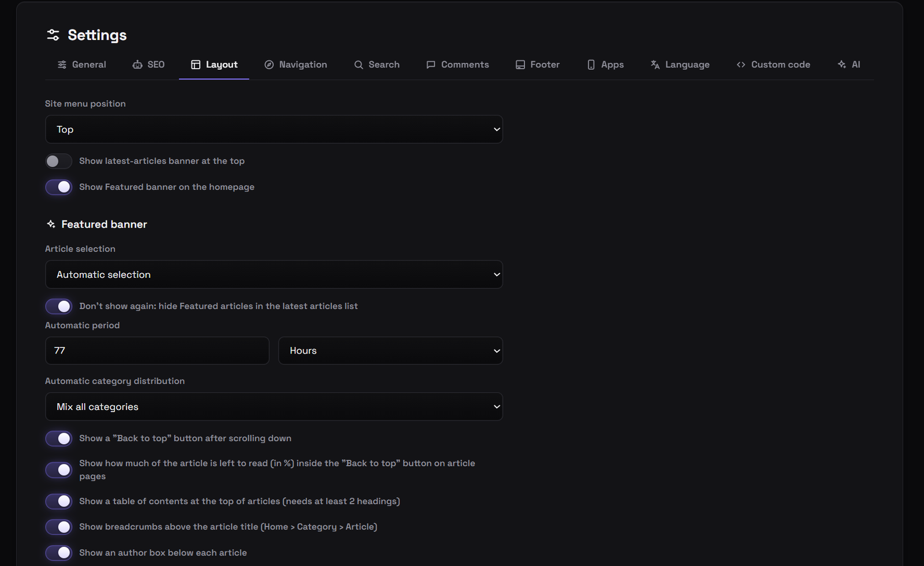Click the Comments speech bubble icon
Image resolution: width=924 pixels, height=566 pixels.
tap(431, 65)
